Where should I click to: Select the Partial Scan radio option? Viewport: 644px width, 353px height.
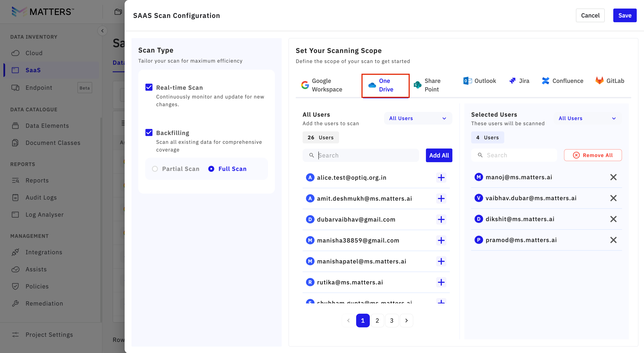155,169
